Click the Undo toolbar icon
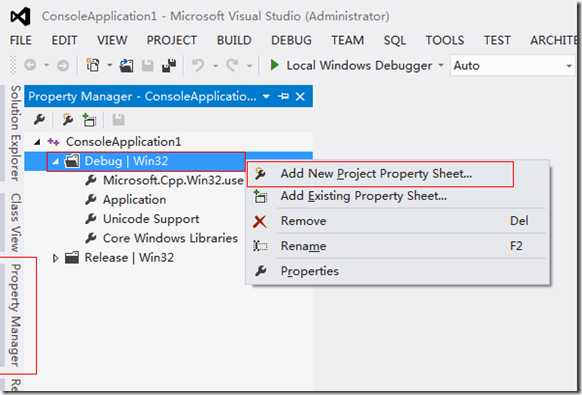 [x=198, y=66]
